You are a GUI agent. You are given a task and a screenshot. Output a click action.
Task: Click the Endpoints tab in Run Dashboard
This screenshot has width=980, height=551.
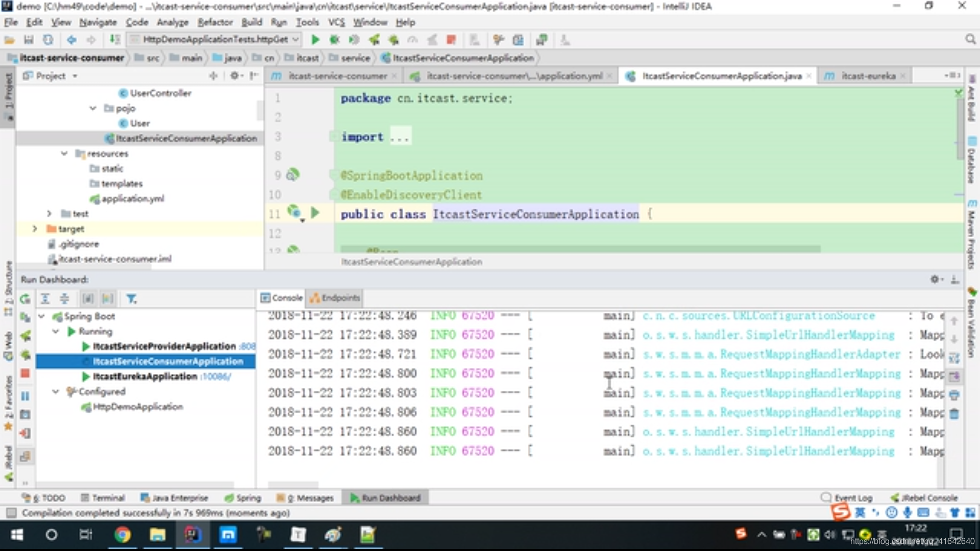pos(335,298)
